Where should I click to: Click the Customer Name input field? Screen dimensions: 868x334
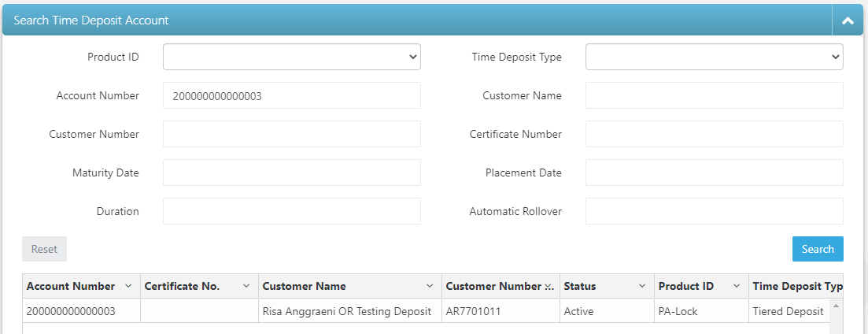point(714,95)
